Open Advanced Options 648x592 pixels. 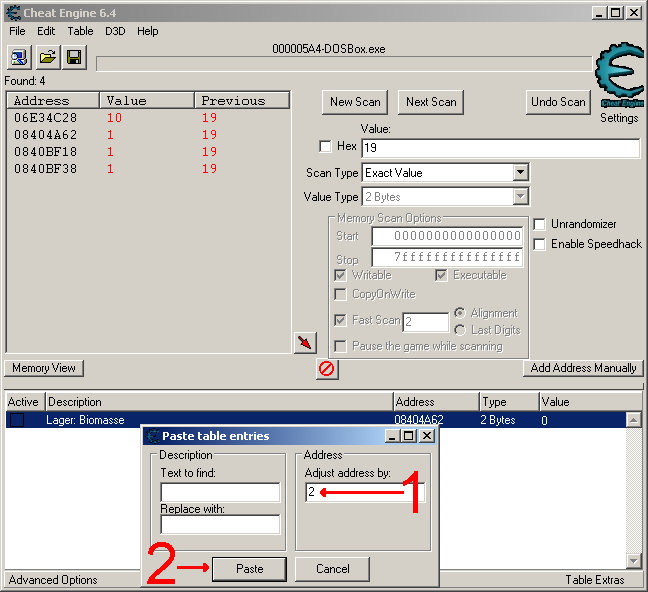[53, 580]
